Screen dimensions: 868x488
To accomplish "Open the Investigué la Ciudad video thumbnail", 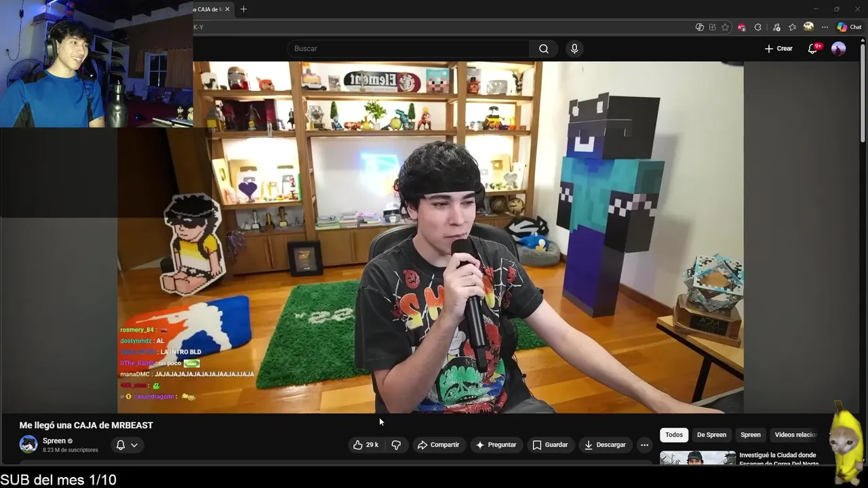I will (698, 458).
